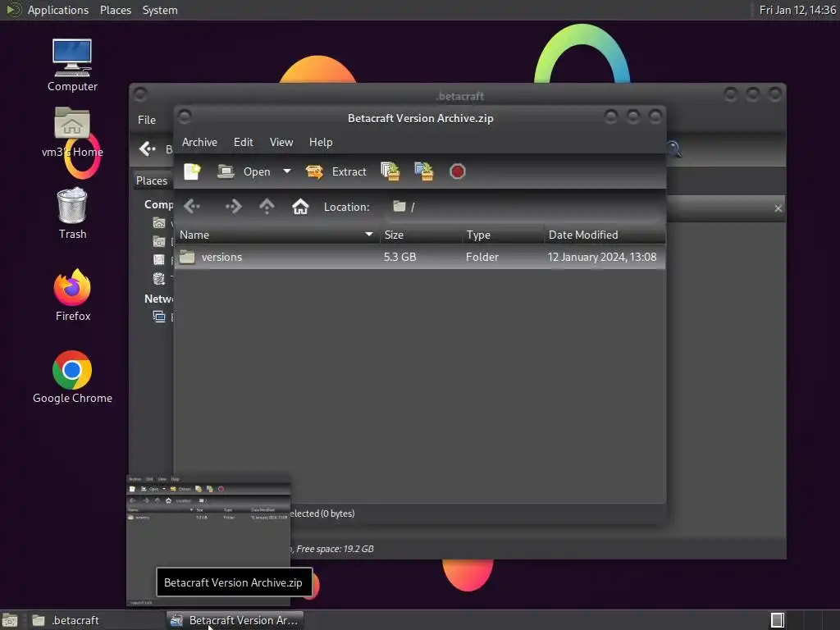The width and height of the screenshot is (840, 630).
Task: Click the .betacraft window menu button
Action: tap(140, 95)
